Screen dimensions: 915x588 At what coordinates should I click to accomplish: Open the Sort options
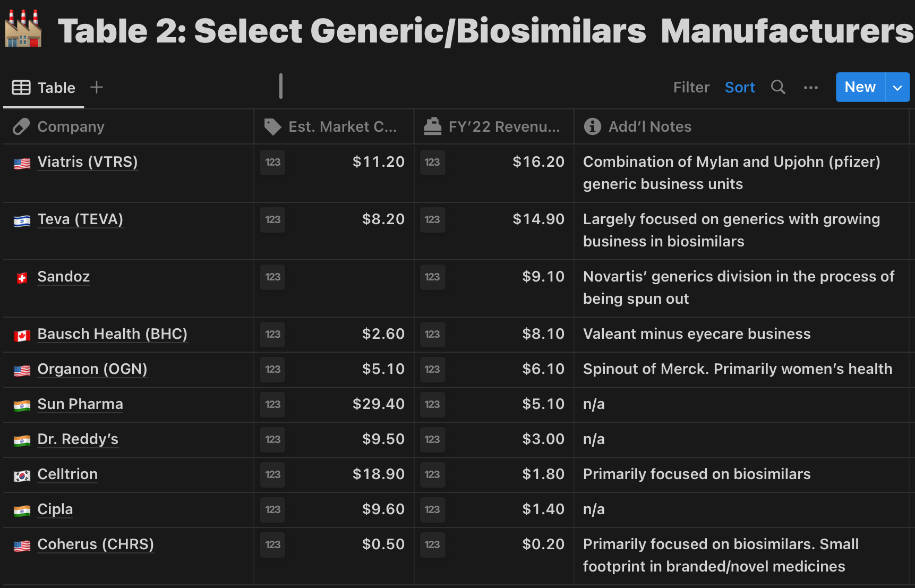(739, 87)
